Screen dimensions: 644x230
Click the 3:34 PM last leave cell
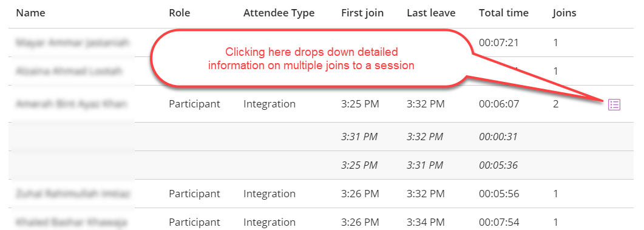point(425,222)
